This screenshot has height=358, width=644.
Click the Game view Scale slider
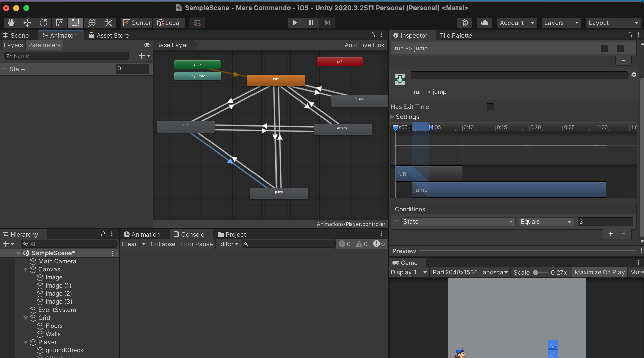(x=540, y=273)
